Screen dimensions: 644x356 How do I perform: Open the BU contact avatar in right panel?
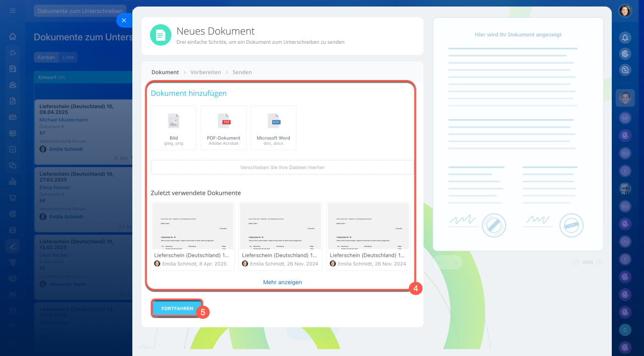tap(625, 206)
